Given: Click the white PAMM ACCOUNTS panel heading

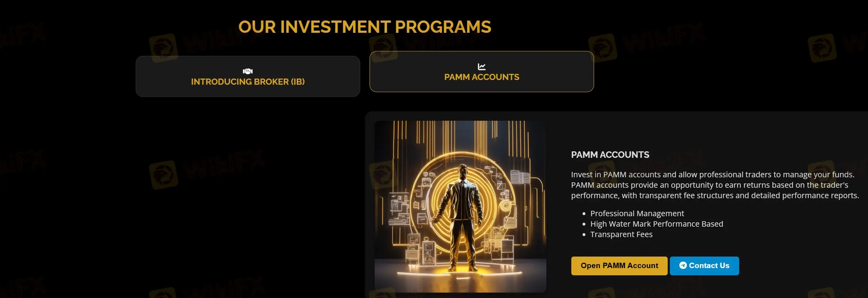Looking at the screenshot, I should (610, 155).
